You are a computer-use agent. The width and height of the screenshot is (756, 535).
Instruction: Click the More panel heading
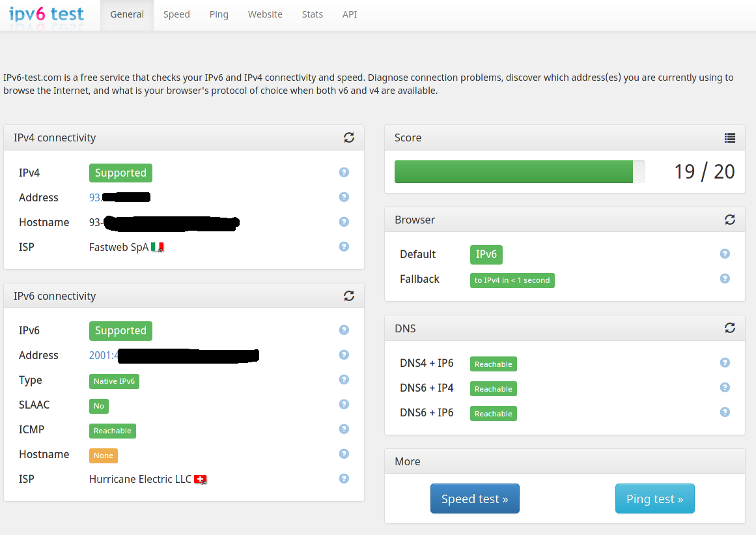(408, 461)
